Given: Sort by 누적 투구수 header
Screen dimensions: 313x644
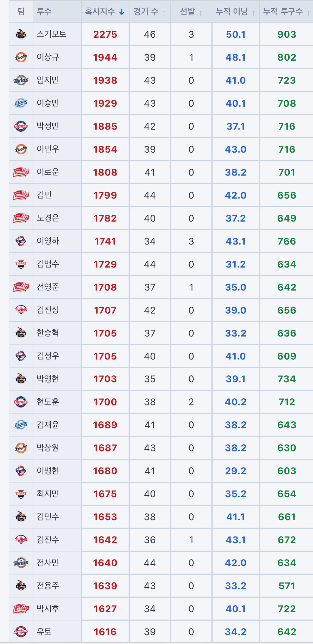Looking at the screenshot, I should pyautogui.click(x=286, y=11).
